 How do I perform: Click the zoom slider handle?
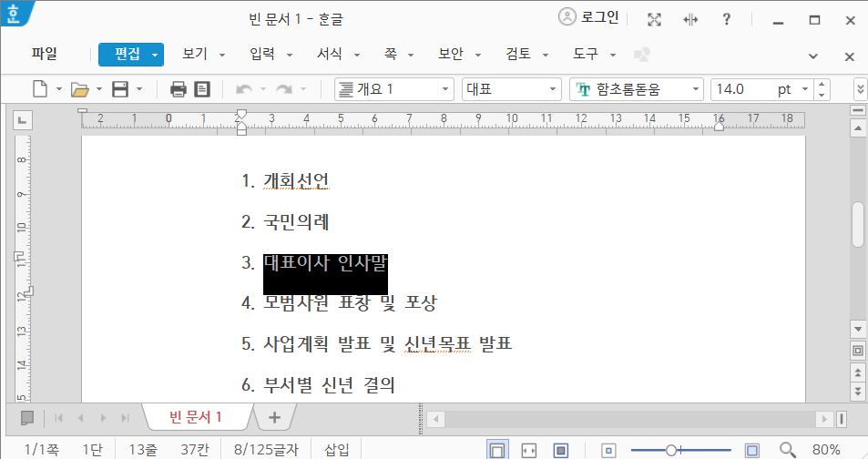click(x=671, y=450)
